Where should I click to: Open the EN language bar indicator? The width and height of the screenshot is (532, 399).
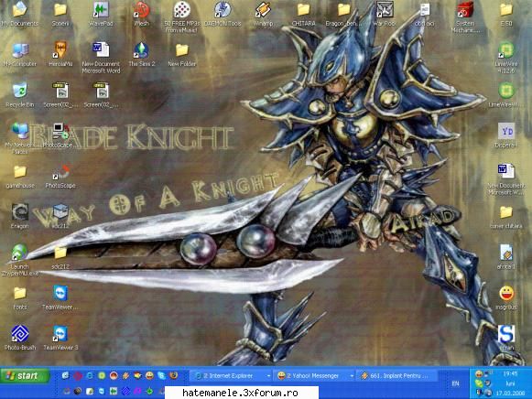pyautogui.click(x=456, y=383)
